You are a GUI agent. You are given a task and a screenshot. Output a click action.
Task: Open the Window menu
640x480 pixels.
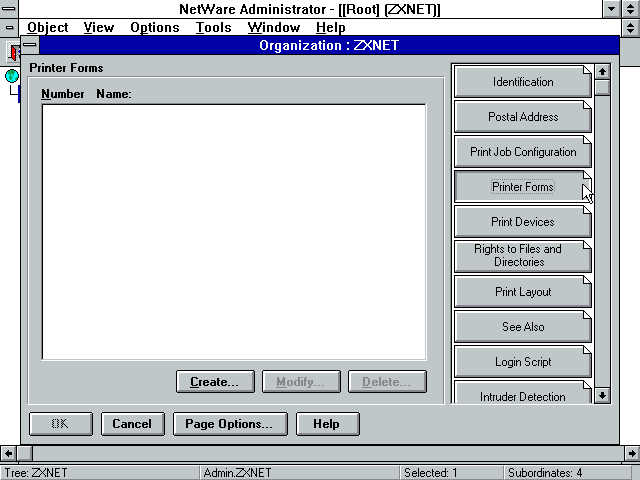pos(273,27)
